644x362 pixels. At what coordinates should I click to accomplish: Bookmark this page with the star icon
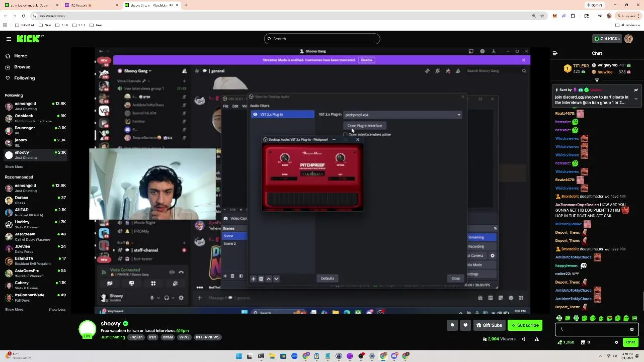[x=542, y=16]
